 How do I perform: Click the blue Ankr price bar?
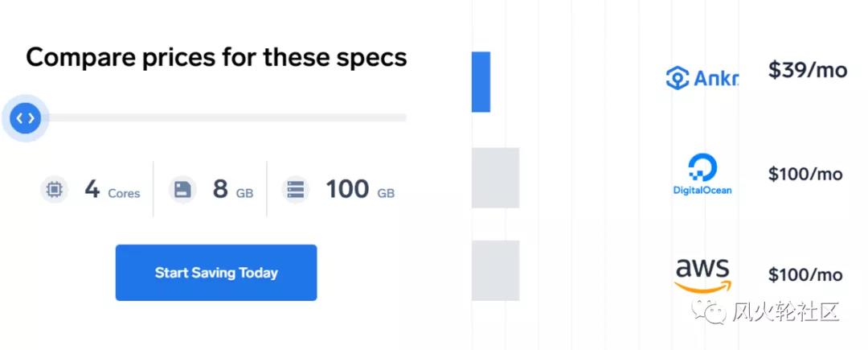[481, 82]
